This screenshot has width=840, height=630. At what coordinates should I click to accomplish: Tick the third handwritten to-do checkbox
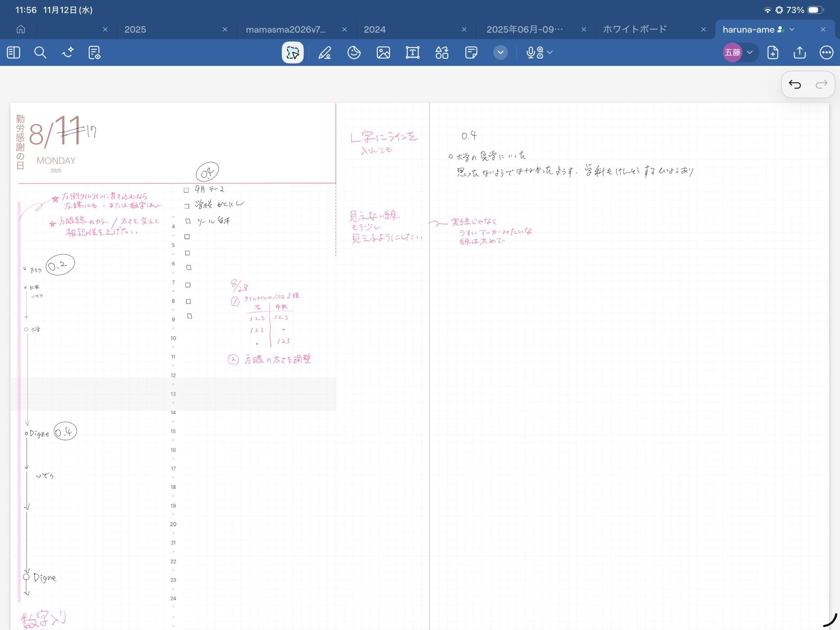(x=188, y=221)
